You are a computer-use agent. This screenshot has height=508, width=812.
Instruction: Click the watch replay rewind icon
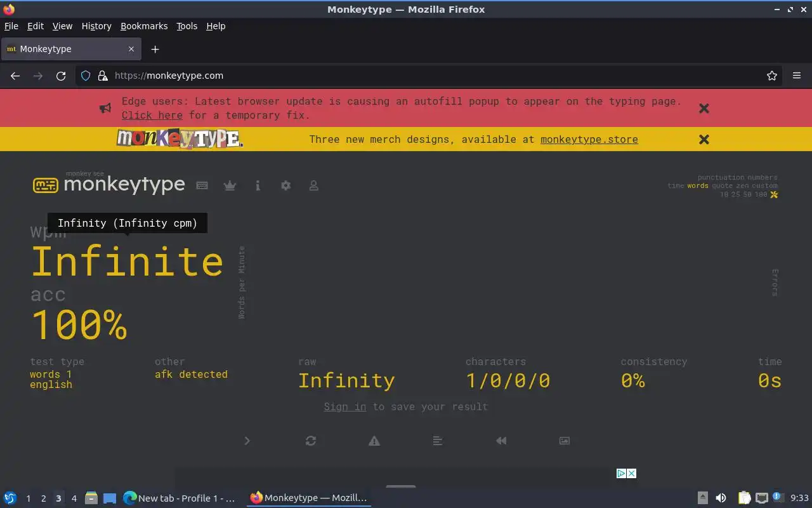click(x=501, y=441)
